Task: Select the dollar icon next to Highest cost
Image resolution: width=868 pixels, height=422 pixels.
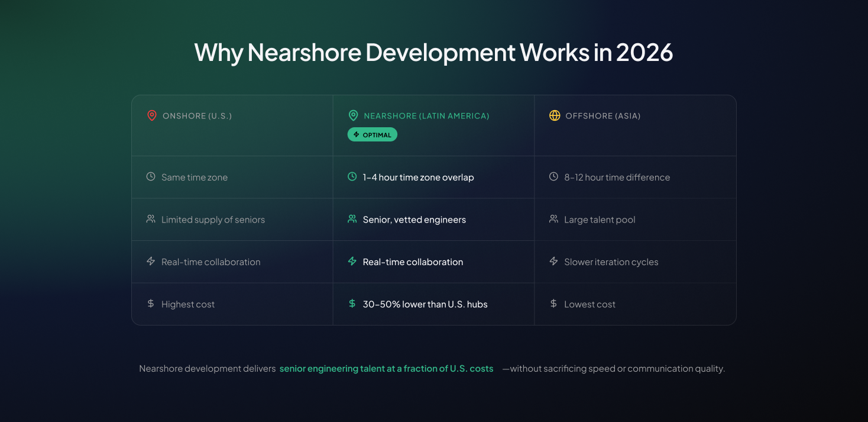Action: click(x=151, y=303)
